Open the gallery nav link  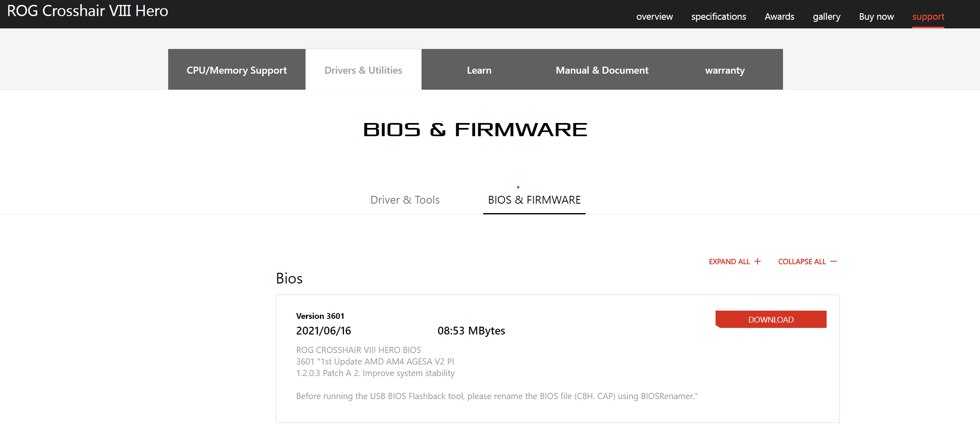click(827, 16)
